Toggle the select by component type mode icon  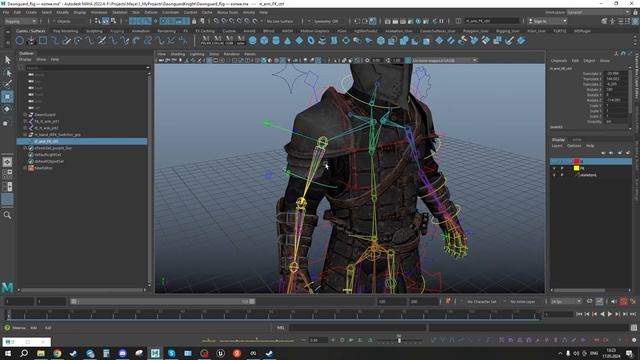113,21
